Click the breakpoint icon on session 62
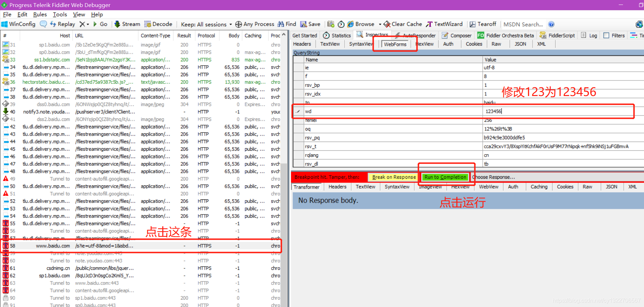This screenshot has height=307, width=644. (x=6, y=275)
